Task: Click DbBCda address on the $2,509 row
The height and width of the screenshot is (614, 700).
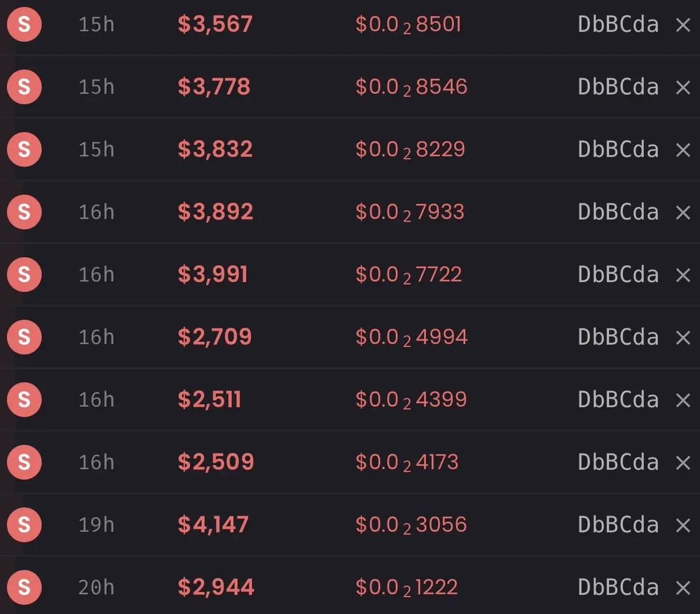Action: pos(618,462)
